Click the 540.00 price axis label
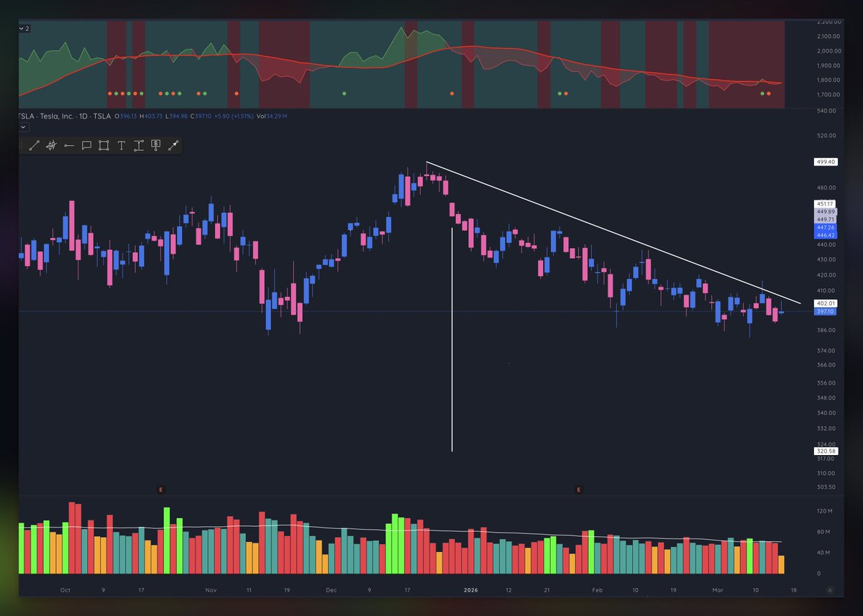The width and height of the screenshot is (863, 616). pos(826,111)
